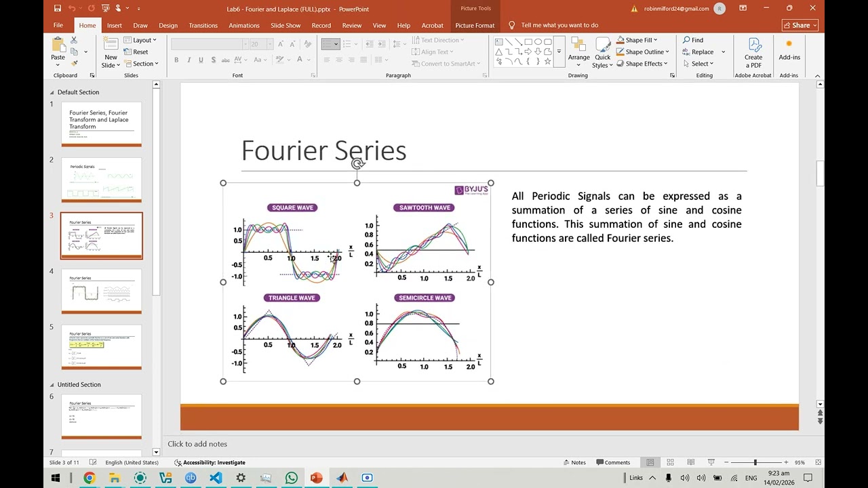Open the File tab

pyautogui.click(x=58, y=25)
